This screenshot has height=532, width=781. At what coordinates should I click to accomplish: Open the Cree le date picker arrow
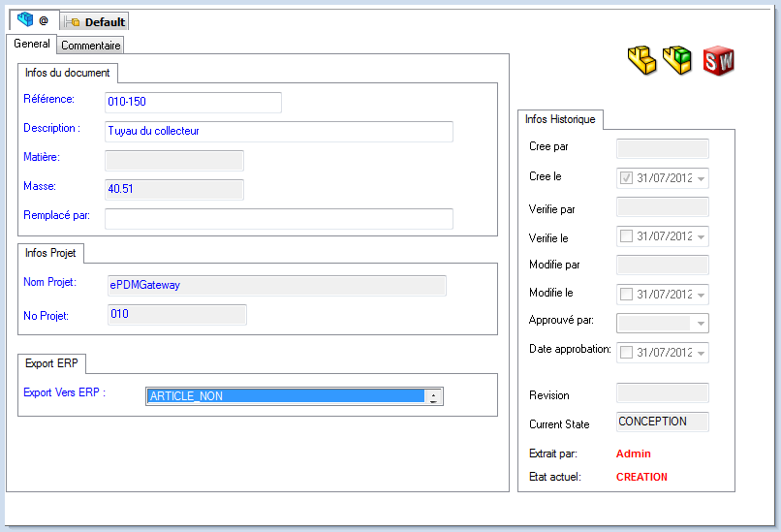tap(701, 178)
